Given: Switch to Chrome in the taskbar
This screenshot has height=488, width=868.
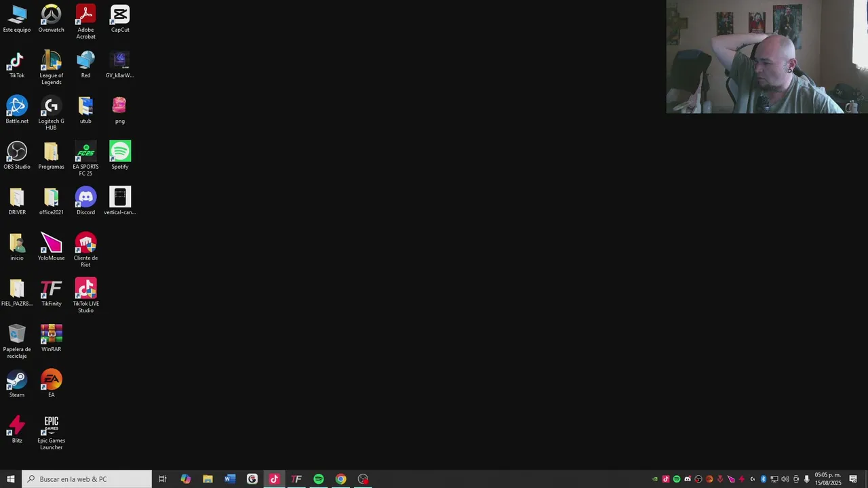Looking at the screenshot, I should [x=341, y=479].
